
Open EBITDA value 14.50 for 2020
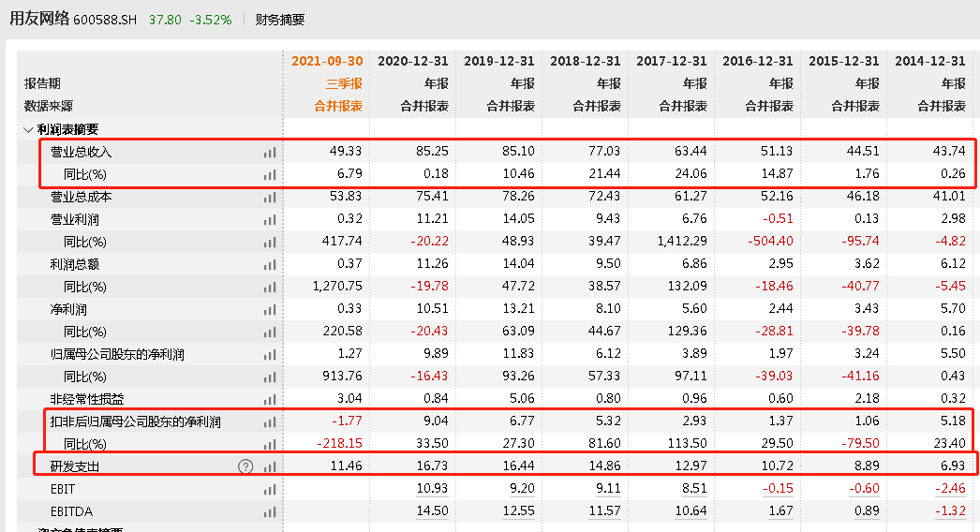click(433, 510)
